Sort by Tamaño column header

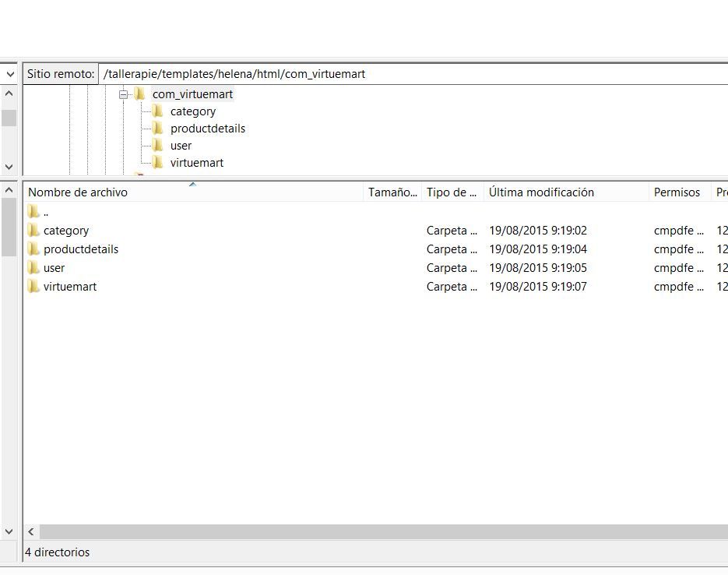point(392,192)
